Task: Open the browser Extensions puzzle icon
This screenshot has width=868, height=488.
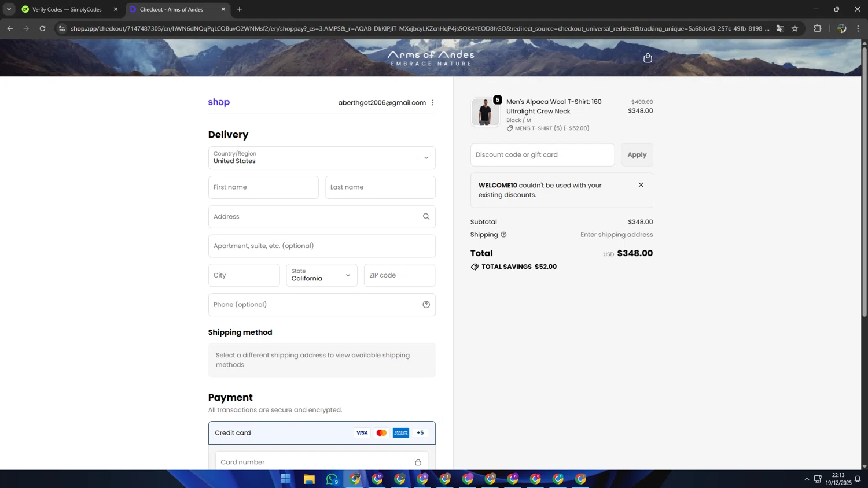Action: tap(818, 28)
